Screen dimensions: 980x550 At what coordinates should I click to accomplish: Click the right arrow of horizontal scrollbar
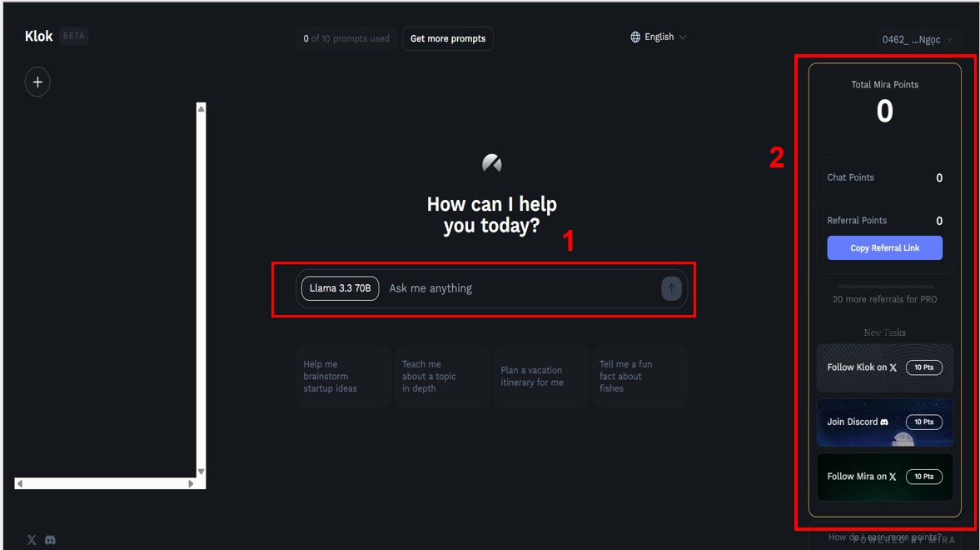pyautogui.click(x=191, y=483)
